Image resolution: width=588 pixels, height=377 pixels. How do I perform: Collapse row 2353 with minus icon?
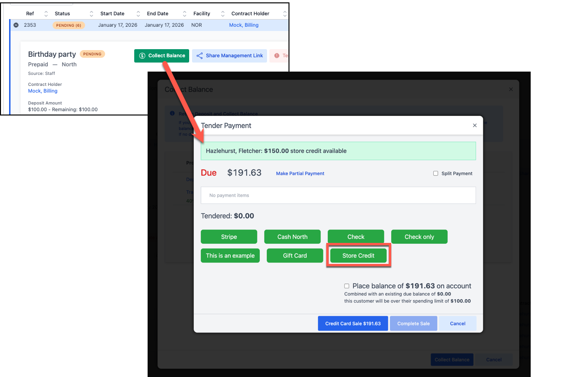point(16,25)
